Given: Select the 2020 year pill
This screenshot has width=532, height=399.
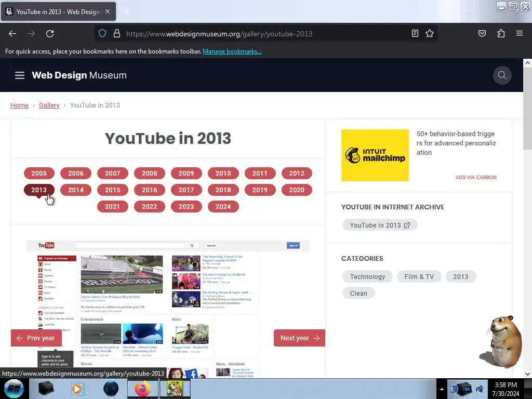Looking at the screenshot, I should [x=297, y=190].
